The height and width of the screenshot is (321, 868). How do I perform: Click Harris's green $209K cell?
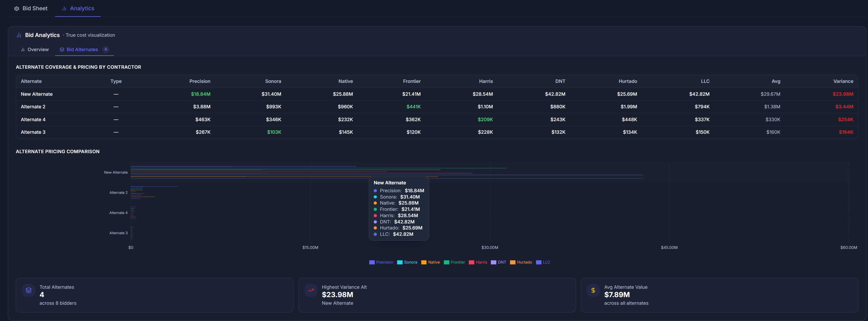pyautogui.click(x=485, y=119)
